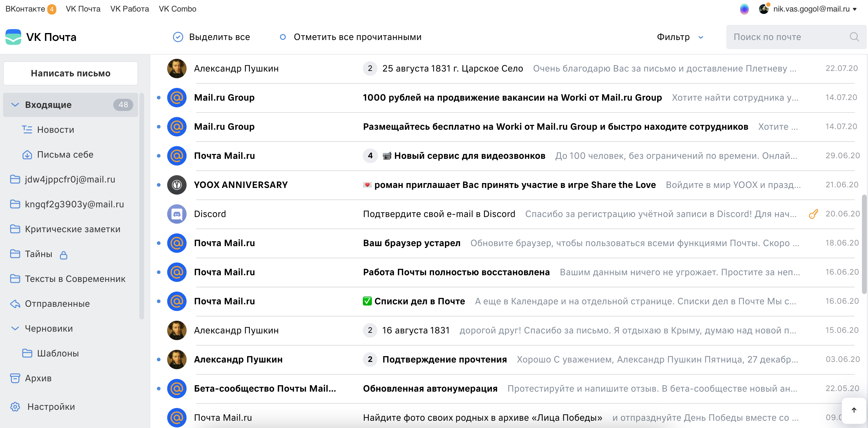The width and height of the screenshot is (868, 428).
Task: Open VKонтакте from the top bar
Action: [x=25, y=9]
